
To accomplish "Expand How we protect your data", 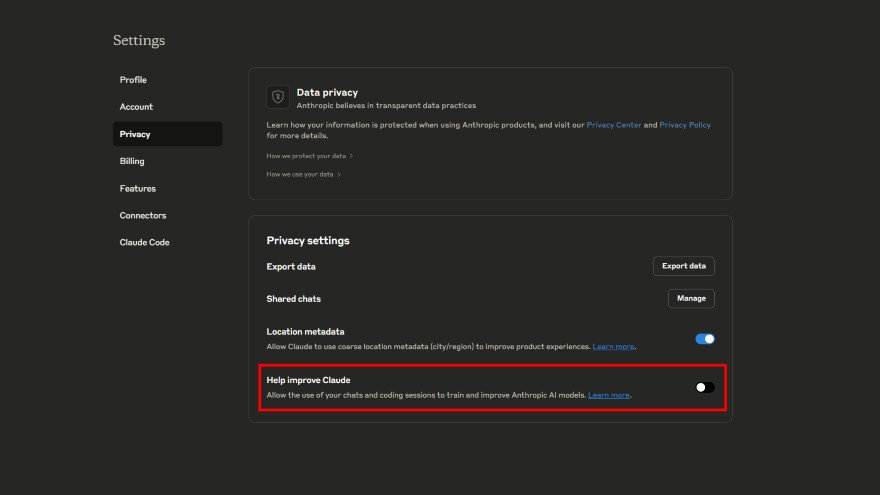I will coord(309,156).
